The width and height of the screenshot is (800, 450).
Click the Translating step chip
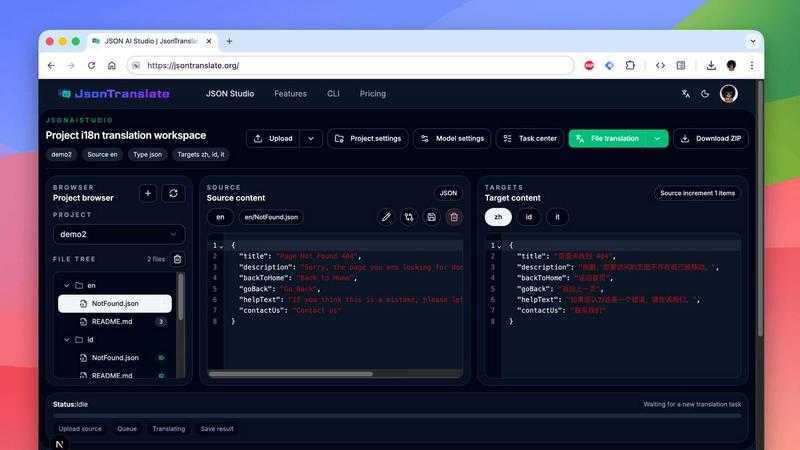[169, 429]
